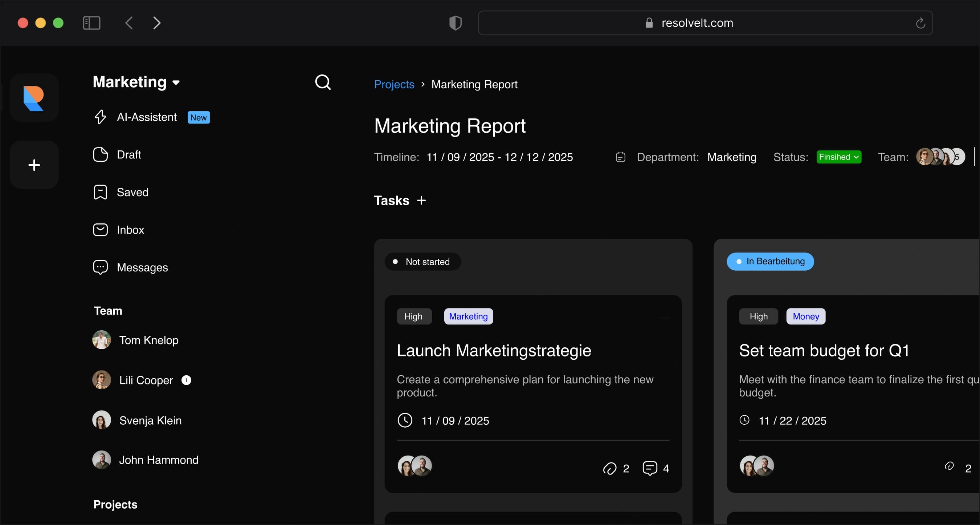Open the AI-Assistent lightning icon

click(100, 117)
